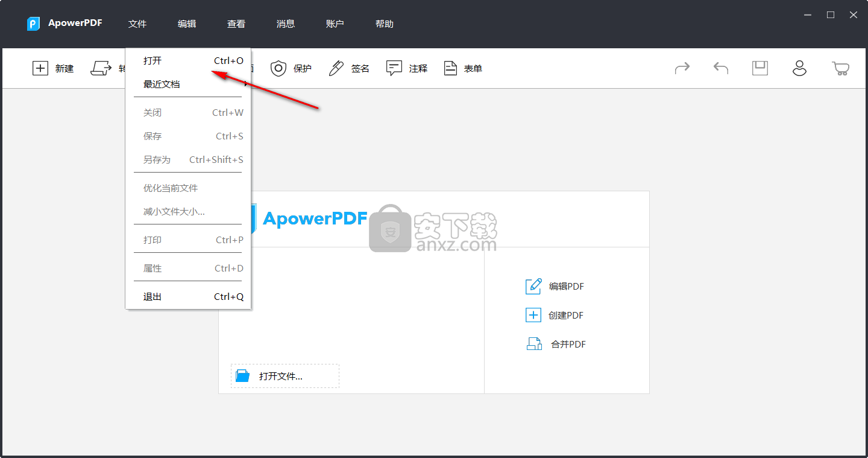
Task: Click the redo arrow icon
Action: (682, 68)
